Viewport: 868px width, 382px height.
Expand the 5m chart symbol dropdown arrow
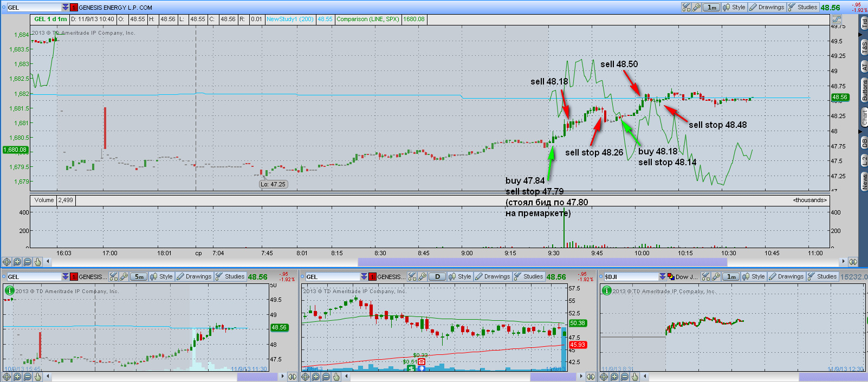coord(66,277)
